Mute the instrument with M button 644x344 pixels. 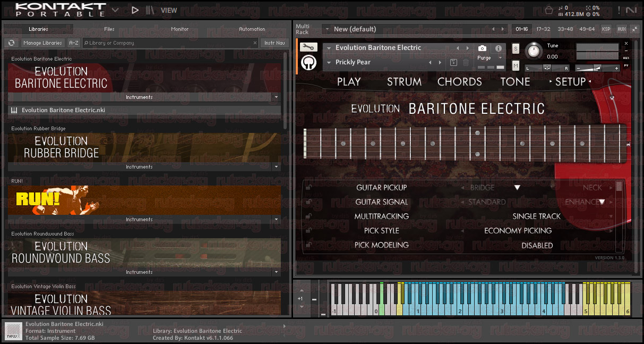click(x=516, y=65)
